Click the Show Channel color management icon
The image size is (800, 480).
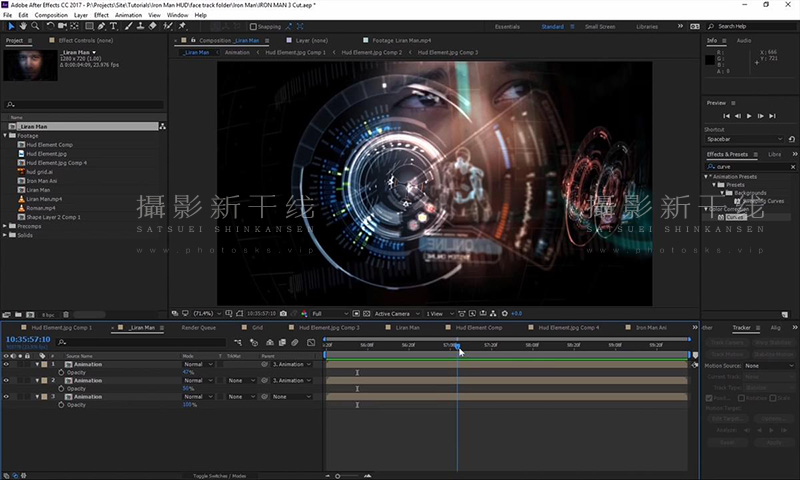(304, 314)
